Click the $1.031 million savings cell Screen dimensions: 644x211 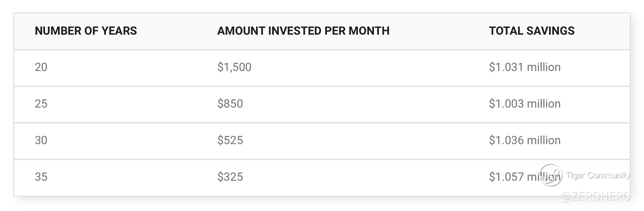click(525, 67)
